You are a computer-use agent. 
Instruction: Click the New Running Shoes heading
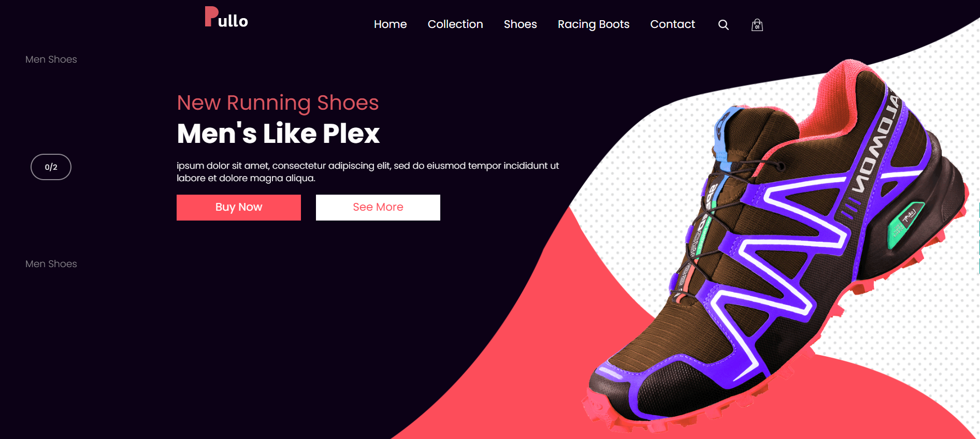[278, 103]
